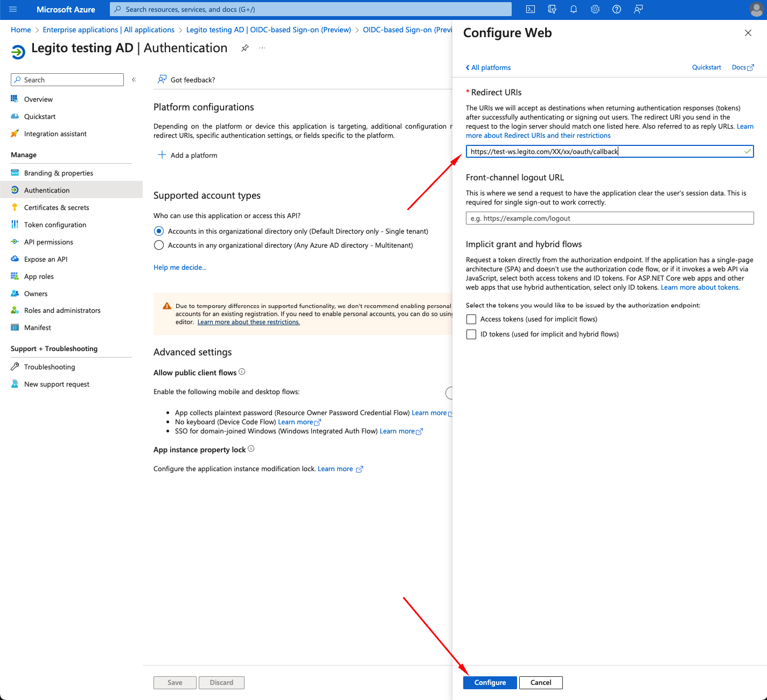Go back to All platforms
767x700 pixels.
click(488, 67)
